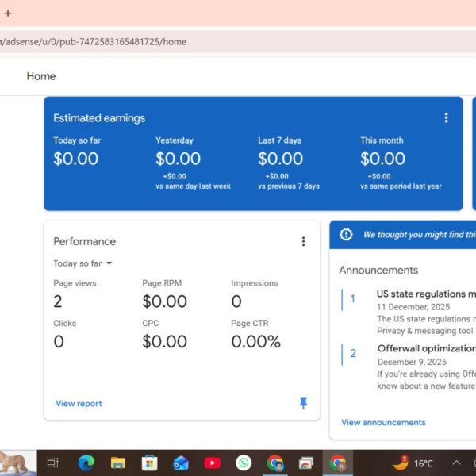Image resolution: width=476 pixels, height=476 pixels.
Task: Show hidden system tray icons
Action: [x=456, y=463]
